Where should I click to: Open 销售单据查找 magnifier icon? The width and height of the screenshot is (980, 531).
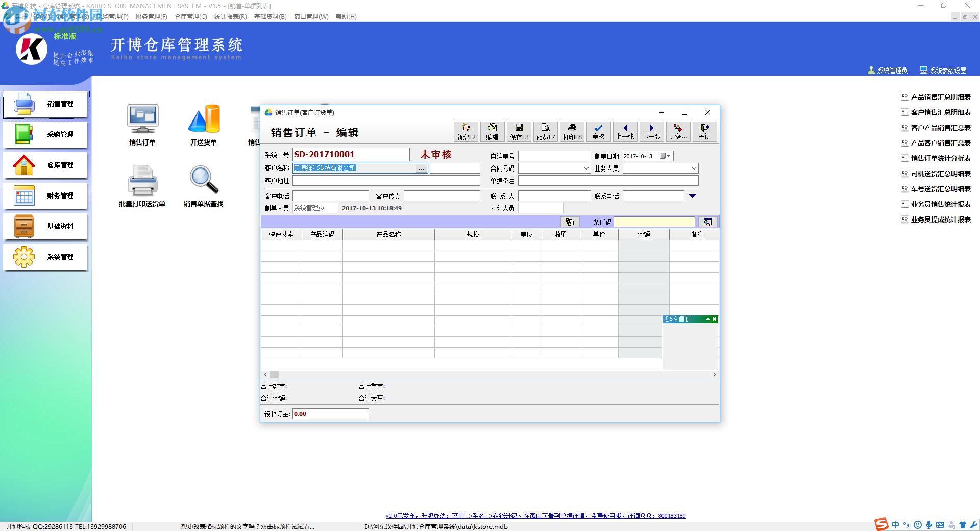(204, 186)
